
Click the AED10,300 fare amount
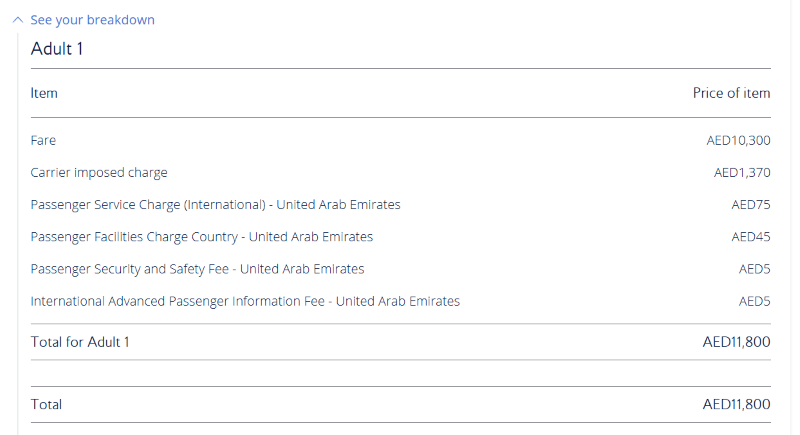click(x=738, y=140)
